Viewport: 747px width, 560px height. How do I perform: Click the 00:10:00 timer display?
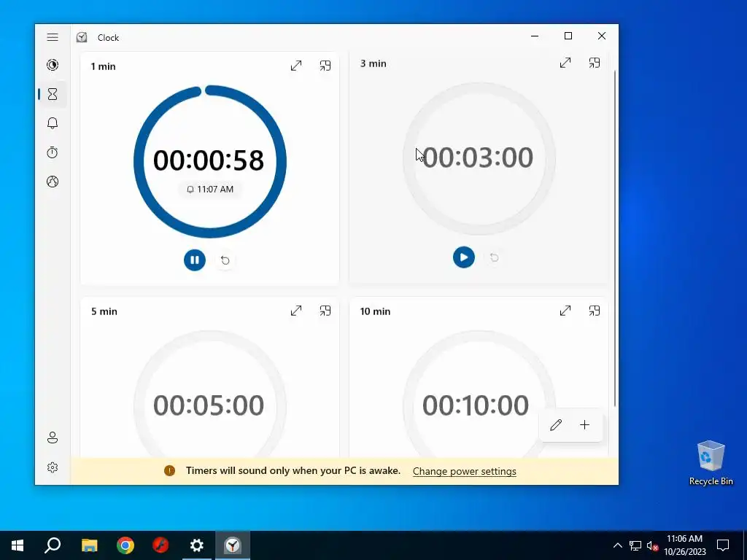click(476, 405)
